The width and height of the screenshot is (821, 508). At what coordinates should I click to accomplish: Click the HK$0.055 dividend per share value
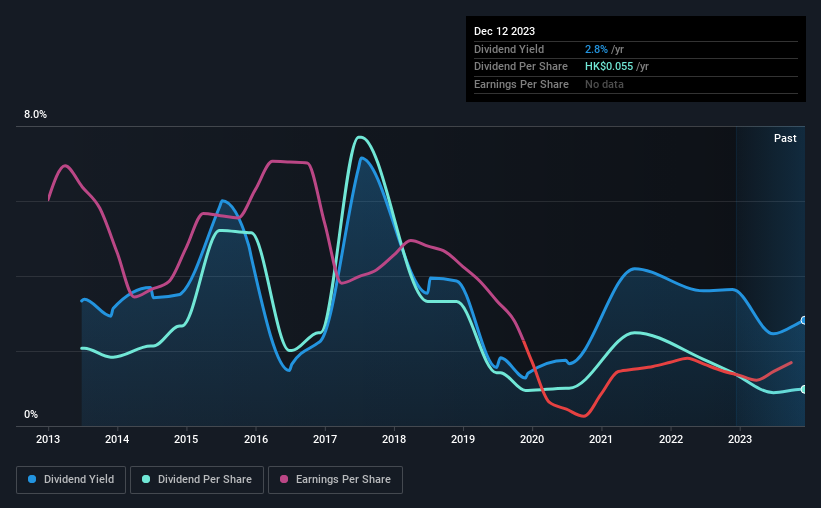[x=609, y=67]
